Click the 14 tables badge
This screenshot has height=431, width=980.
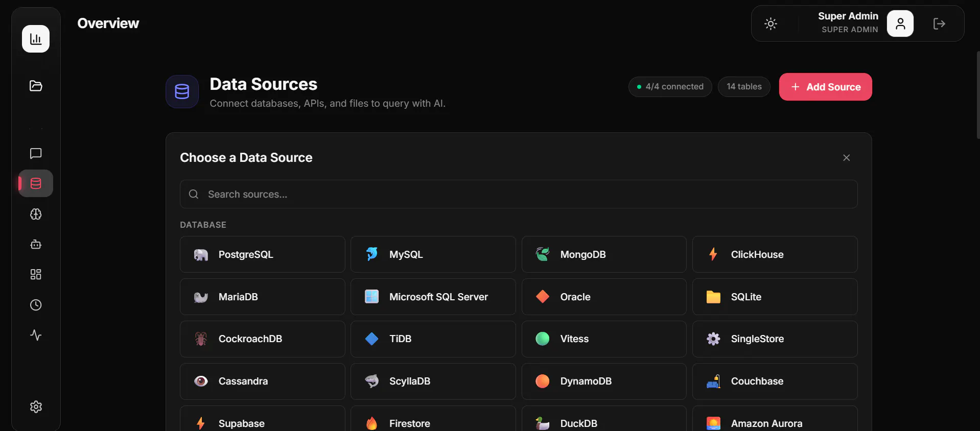(x=744, y=87)
